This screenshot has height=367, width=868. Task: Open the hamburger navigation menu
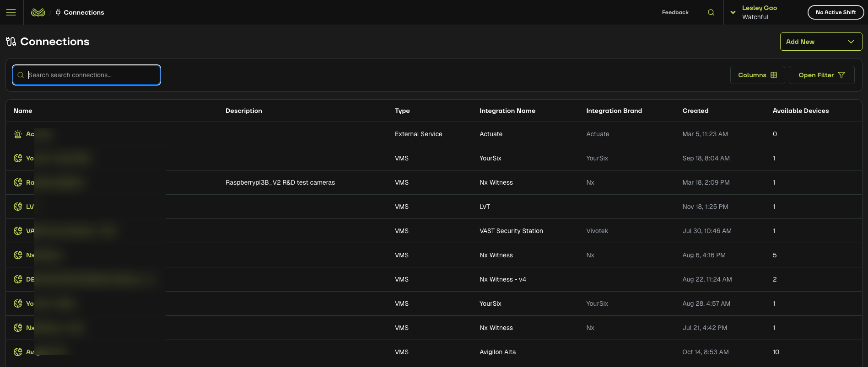(x=11, y=12)
